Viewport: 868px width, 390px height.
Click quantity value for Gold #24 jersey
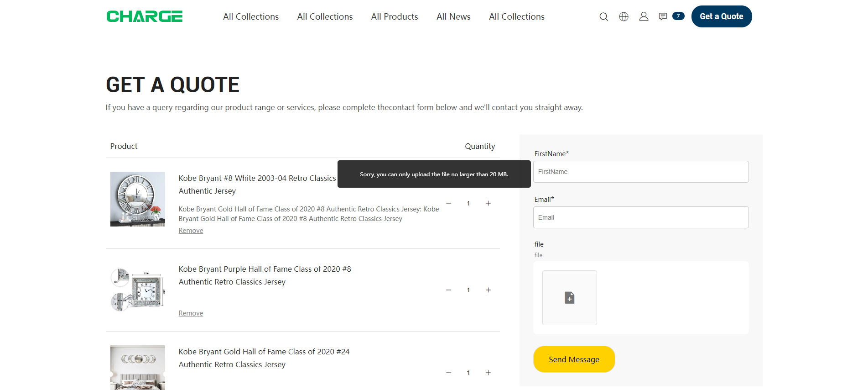(x=468, y=373)
